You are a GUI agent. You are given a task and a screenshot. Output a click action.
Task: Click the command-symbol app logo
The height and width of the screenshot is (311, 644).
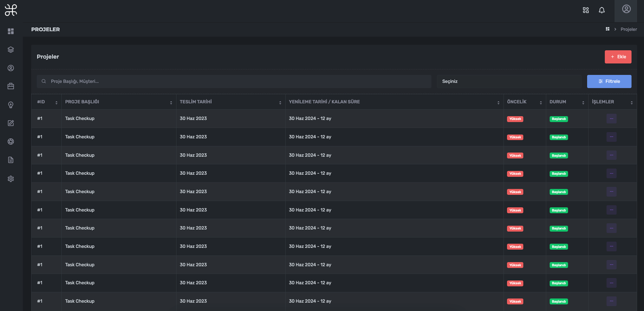pos(11,10)
